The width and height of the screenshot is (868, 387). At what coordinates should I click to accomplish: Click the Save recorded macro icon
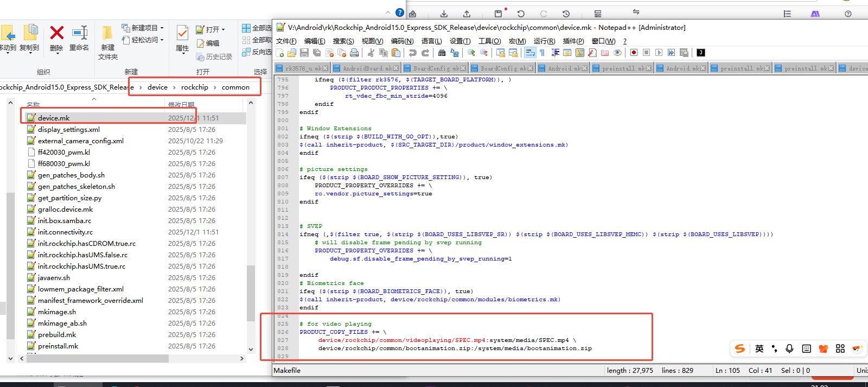[x=684, y=53]
